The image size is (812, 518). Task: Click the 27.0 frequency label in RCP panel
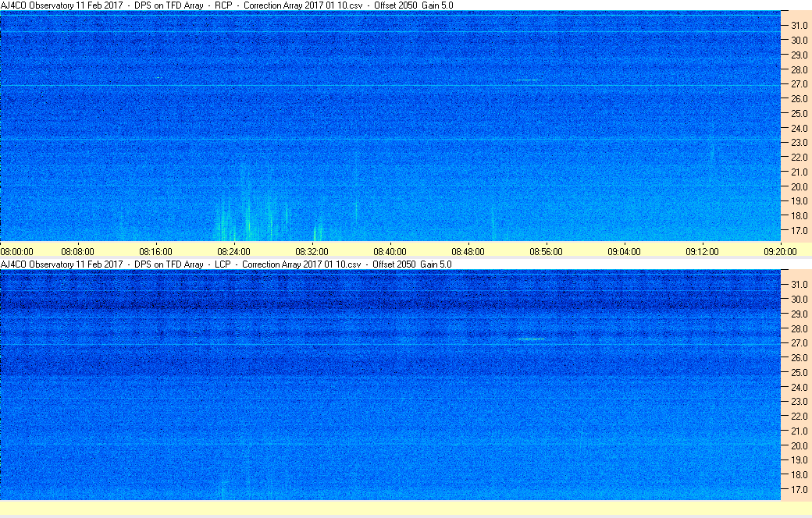(x=799, y=83)
